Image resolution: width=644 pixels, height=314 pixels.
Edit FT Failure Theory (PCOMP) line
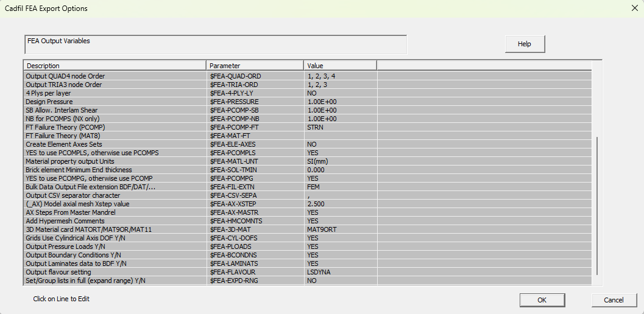point(308,127)
